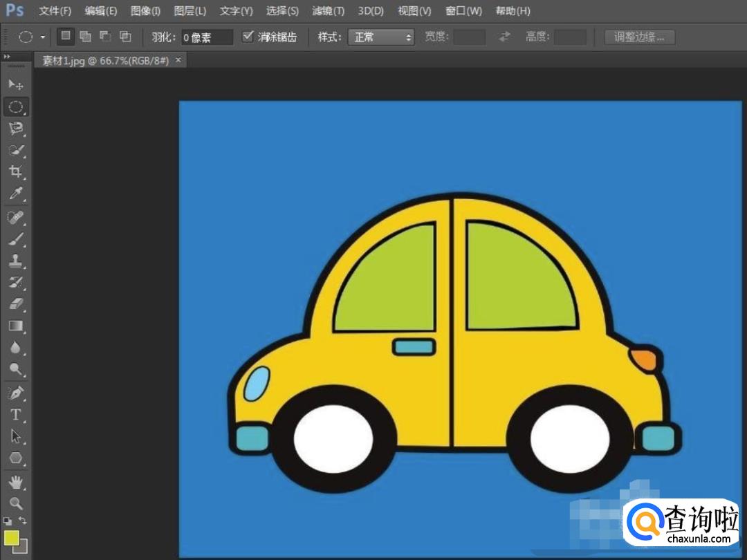747x560 pixels.
Task: Click the 调整边缘 button
Action: pyautogui.click(x=639, y=37)
